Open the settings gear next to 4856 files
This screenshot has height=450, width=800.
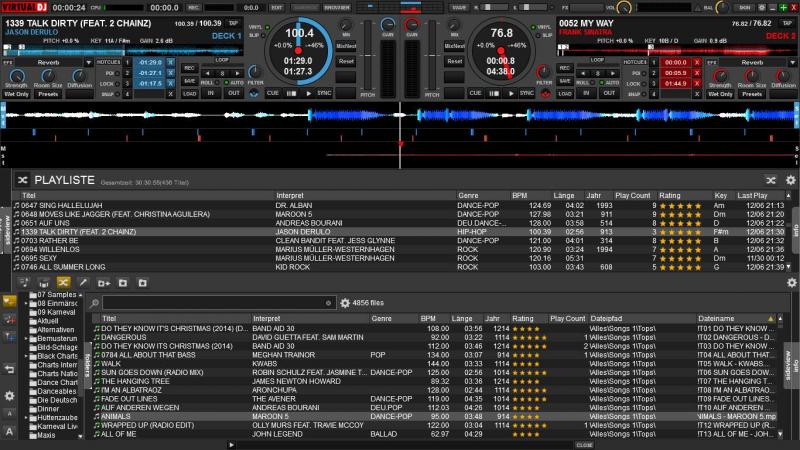point(345,303)
